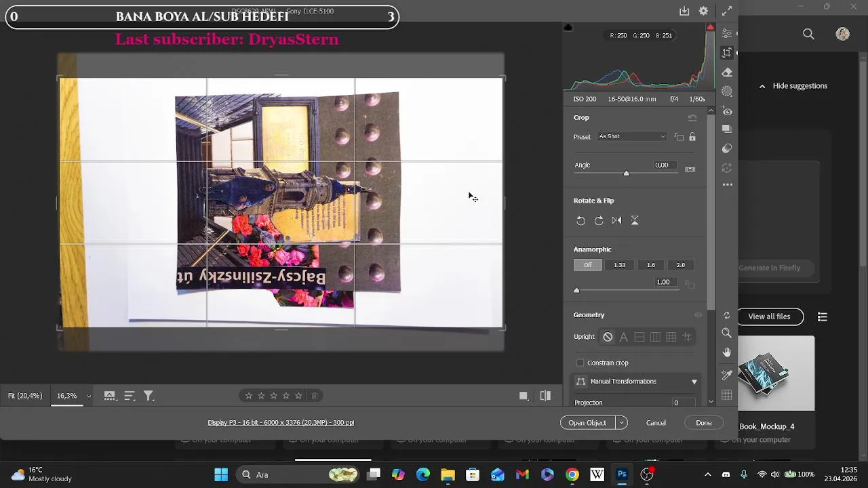This screenshot has width=868, height=488.
Task: Set Anamorphic to Off
Action: pos(588,265)
